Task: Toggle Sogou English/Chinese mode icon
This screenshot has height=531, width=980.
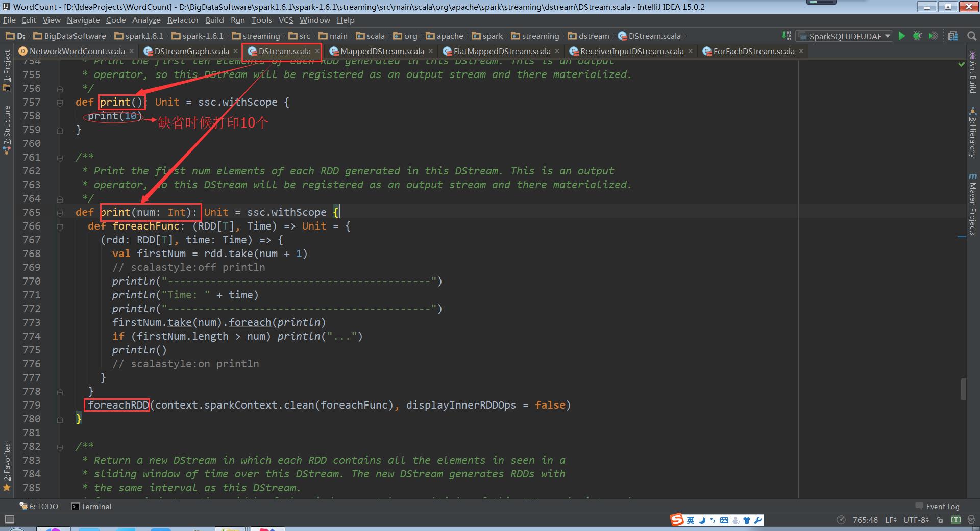Action: (691, 520)
